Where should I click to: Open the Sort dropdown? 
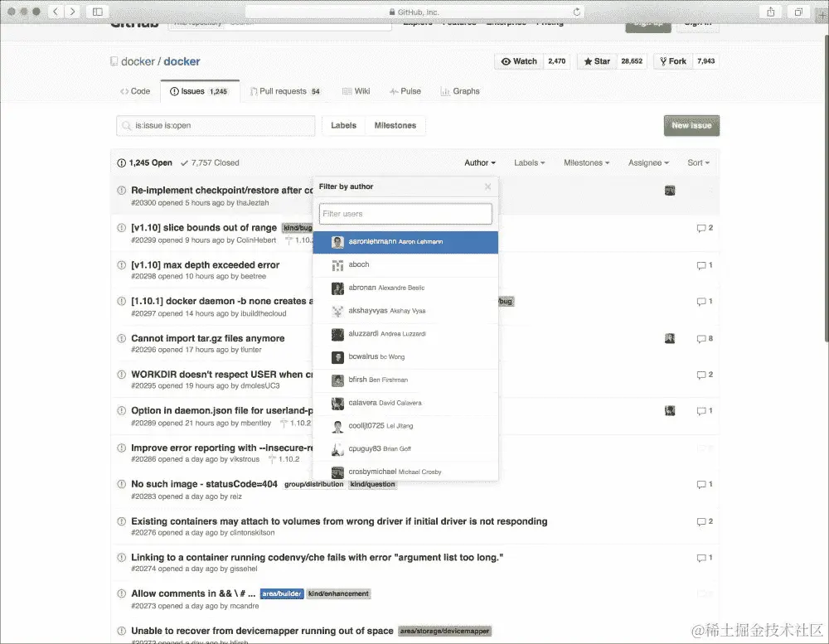click(x=697, y=162)
